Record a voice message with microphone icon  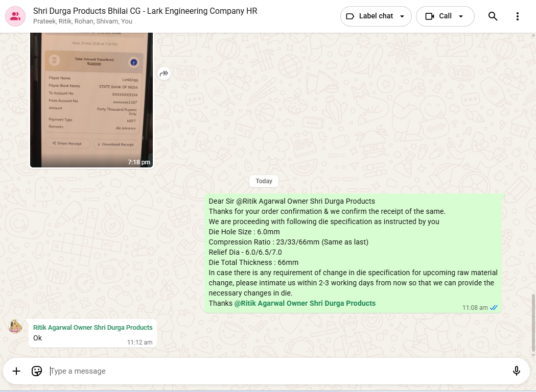click(x=516, y=371)
